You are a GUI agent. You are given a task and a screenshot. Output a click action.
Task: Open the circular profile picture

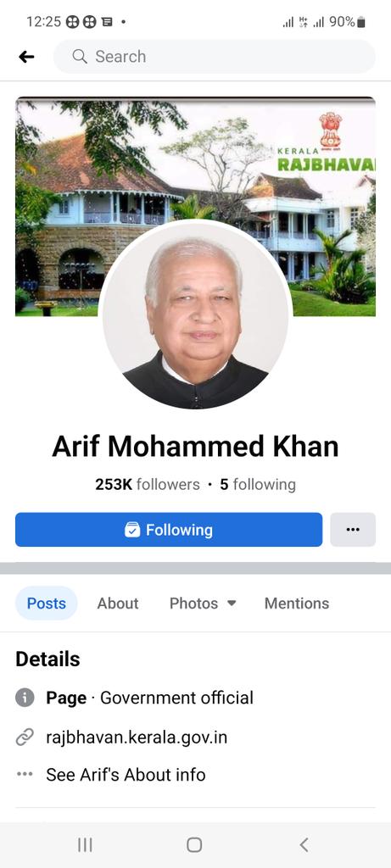195,316
